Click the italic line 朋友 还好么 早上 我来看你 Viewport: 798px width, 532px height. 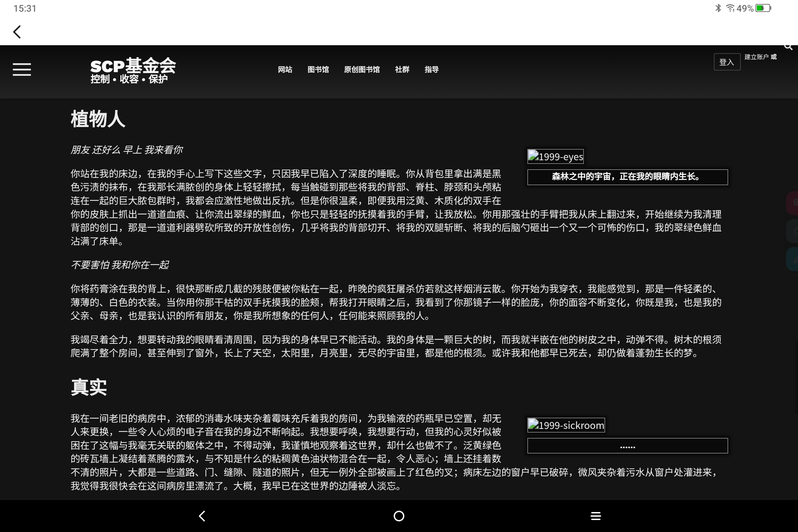[127, 150]
